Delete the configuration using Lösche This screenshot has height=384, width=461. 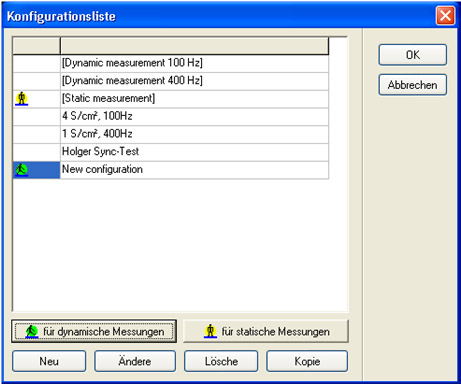(x=221, y=361)
